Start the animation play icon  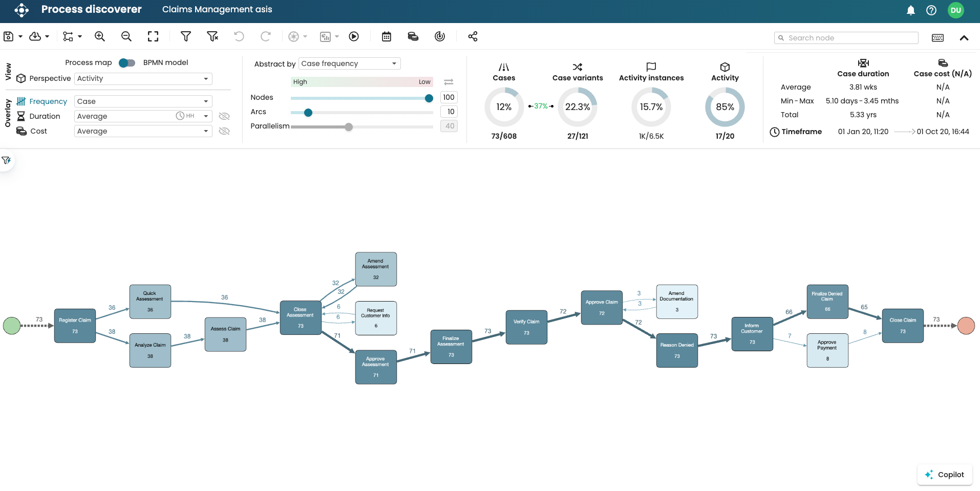pos(354,36)
